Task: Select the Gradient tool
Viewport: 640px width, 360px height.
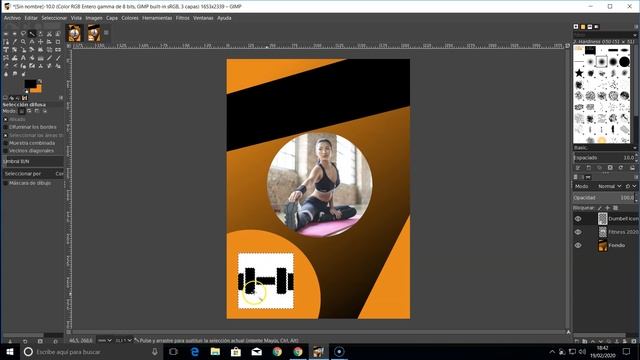Action: tap(40, 58)
